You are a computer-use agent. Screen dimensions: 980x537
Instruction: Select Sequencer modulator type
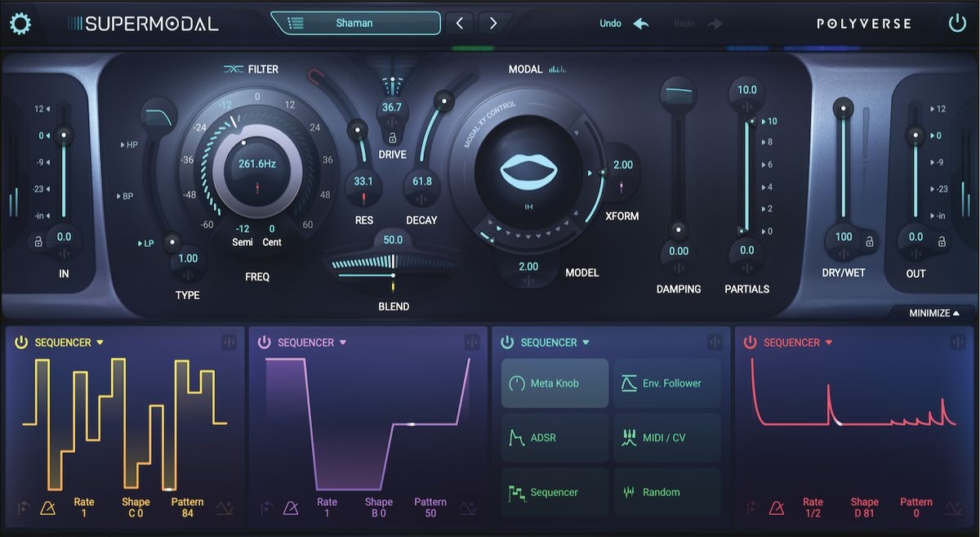click(555, 492)
